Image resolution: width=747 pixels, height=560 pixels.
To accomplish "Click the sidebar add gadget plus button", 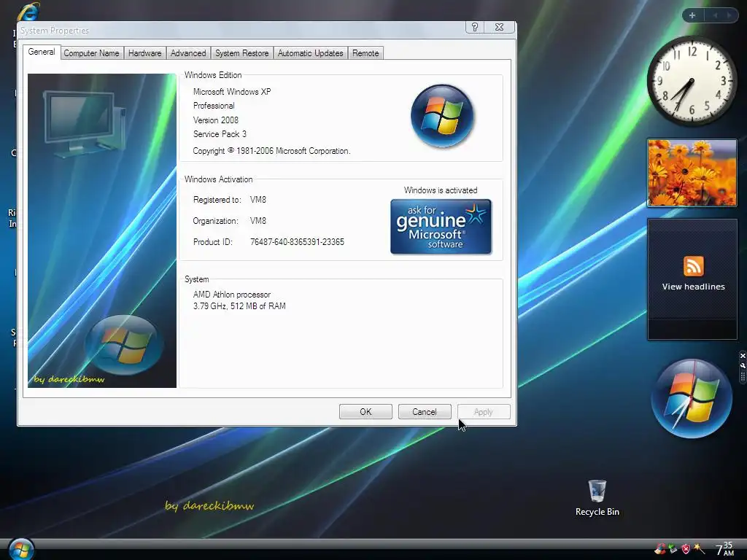I will point(692,15).
